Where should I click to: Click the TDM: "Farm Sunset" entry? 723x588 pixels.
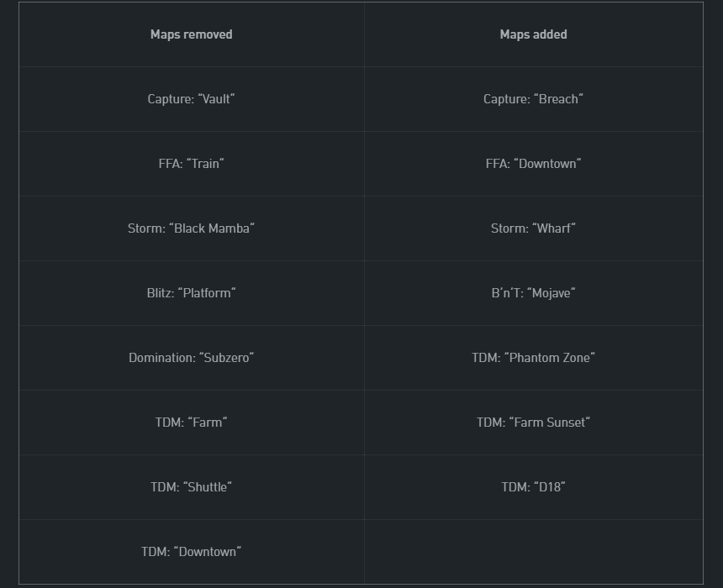tap(533, 423)
